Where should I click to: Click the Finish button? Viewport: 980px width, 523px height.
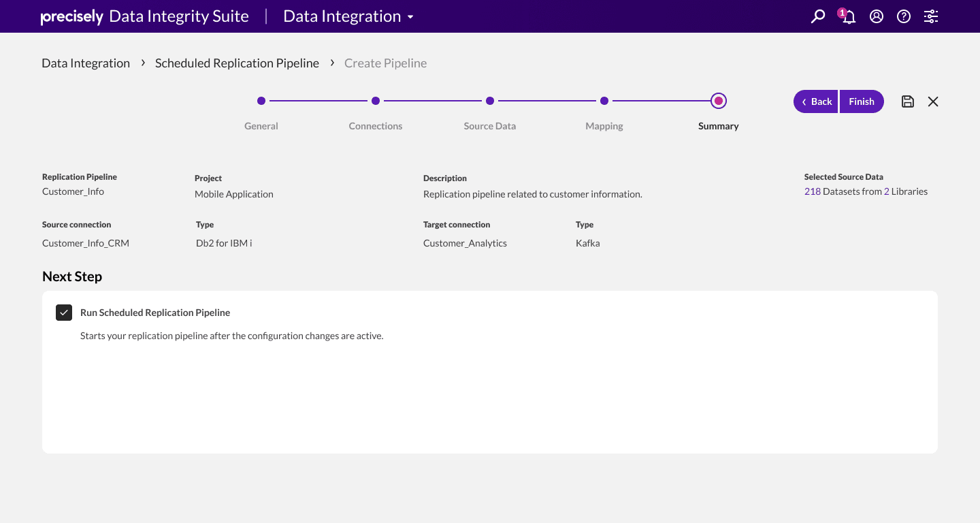tap(862, 101)
